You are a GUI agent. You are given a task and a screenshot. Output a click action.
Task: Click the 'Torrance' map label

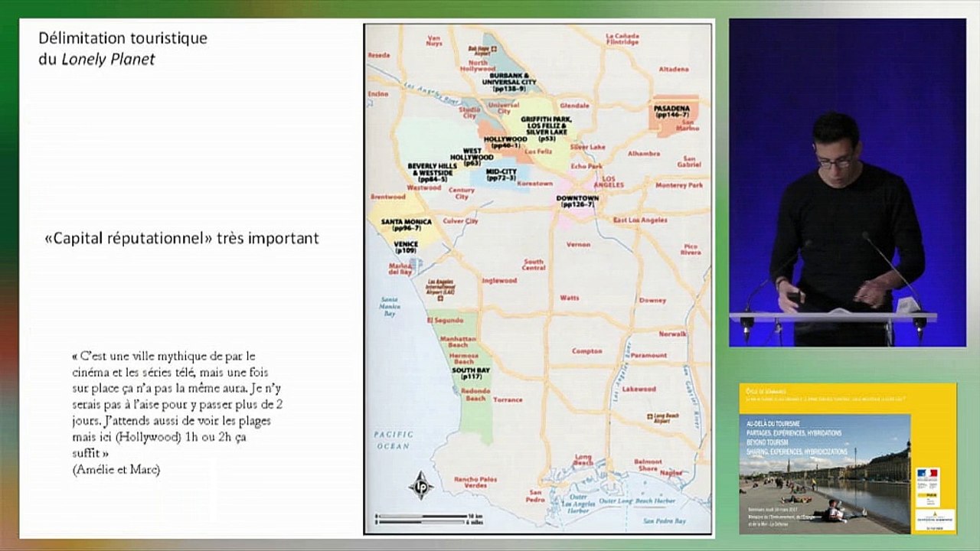coord(508,399)
